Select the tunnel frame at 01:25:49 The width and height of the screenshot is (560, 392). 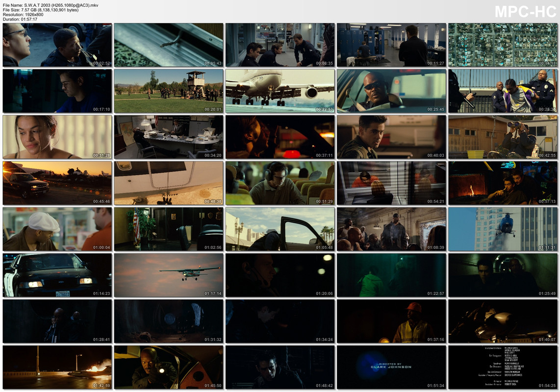pyautogui.click(x=503, y=275)
